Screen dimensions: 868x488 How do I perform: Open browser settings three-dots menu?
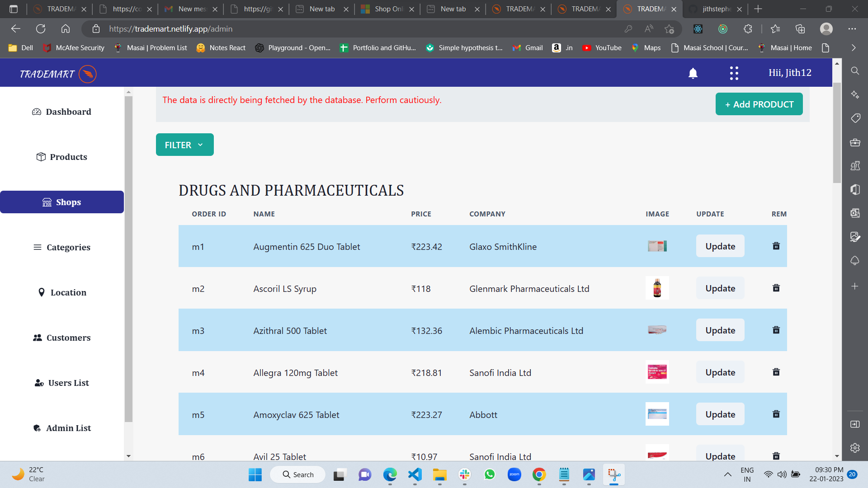[x=852, y=29]
